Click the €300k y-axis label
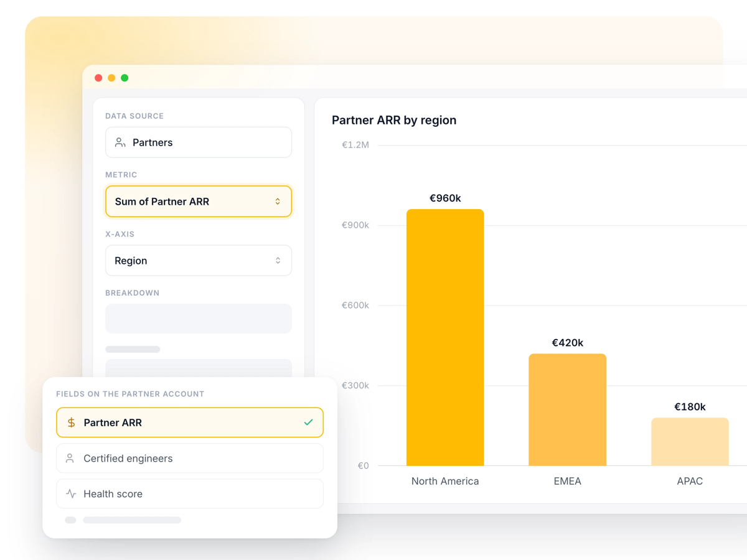The image size is (747, 560). pyautogui.click(x=355, y=386)
